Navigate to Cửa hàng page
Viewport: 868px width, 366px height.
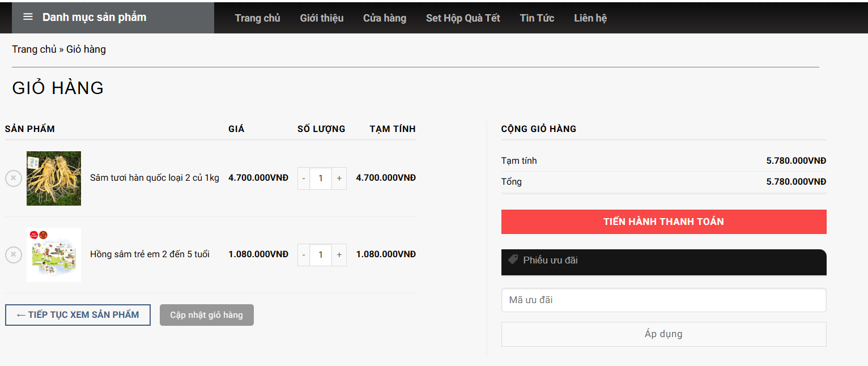pos(384,18)
